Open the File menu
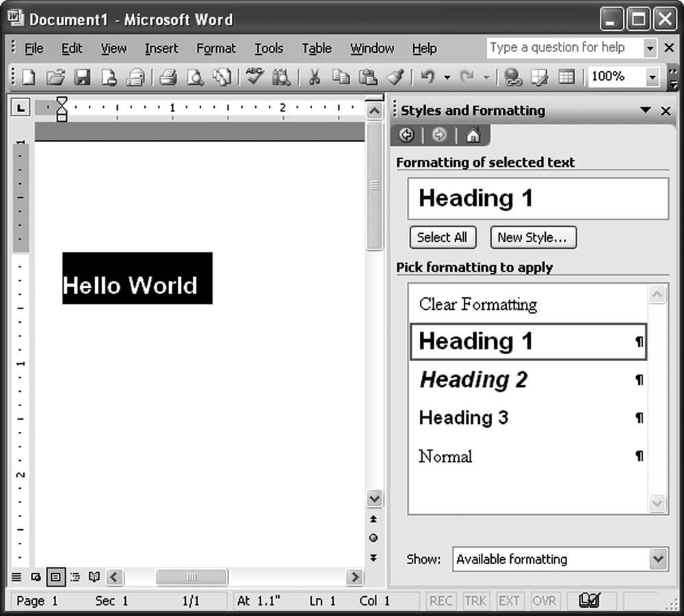 [34, 48]
